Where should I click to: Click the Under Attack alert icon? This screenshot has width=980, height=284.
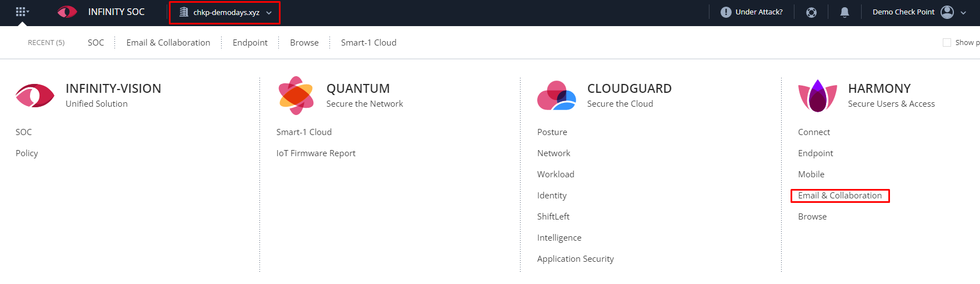(726, 12)
